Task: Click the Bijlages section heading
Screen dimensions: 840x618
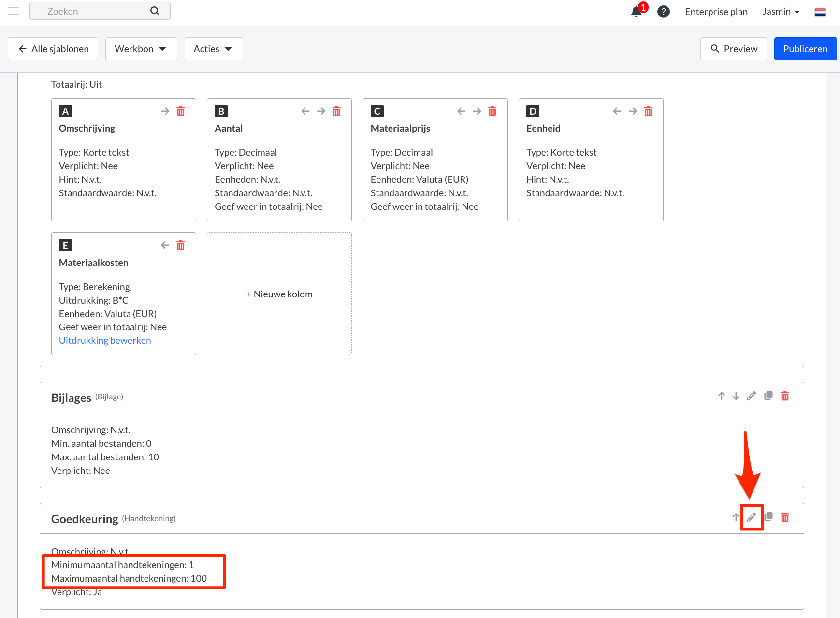Action: pos(71,397)
